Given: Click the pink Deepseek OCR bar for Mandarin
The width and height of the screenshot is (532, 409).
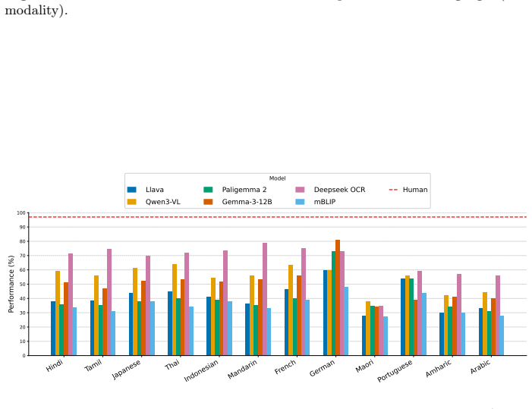Looking at the screenshot, I should click(x=265, y=299).
